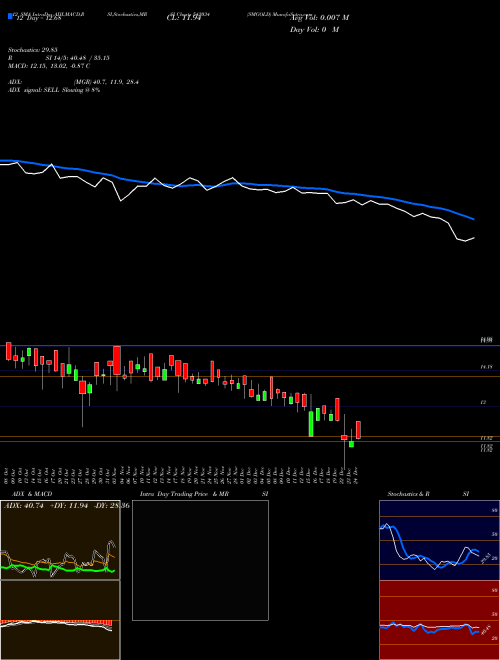Select the '-DY: 28.36' value
This screenshot has height=660, width=500.
(x=110, y=506)
